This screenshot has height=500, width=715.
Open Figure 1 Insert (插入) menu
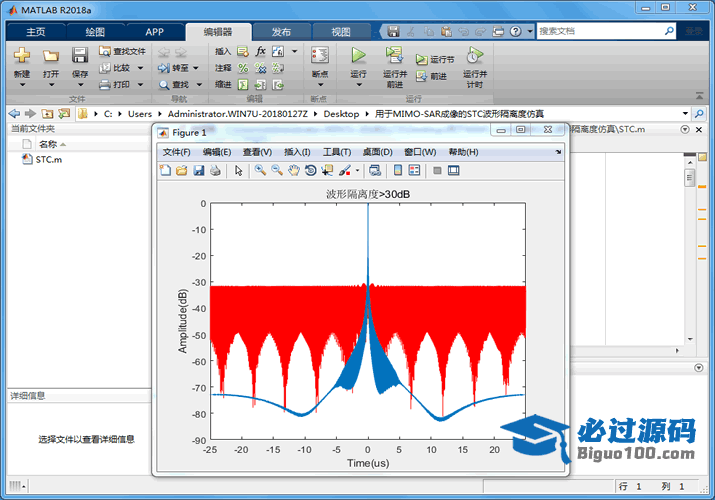[x=297, y=152]
